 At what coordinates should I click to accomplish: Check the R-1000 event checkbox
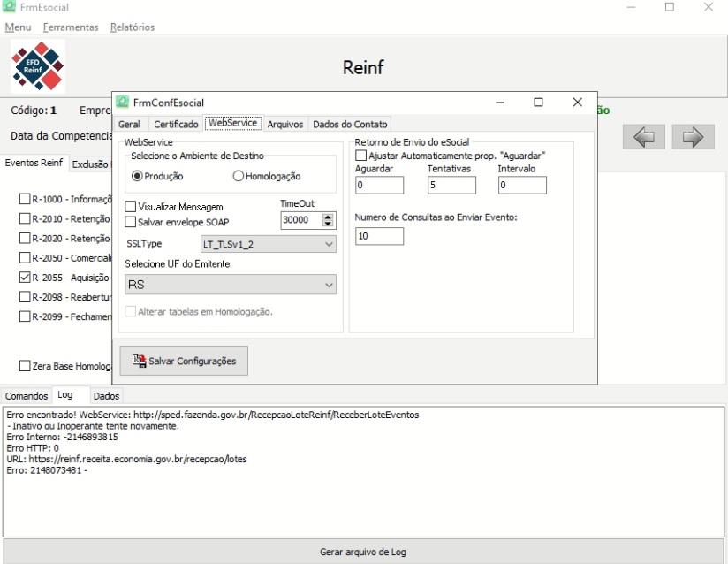click(x=25, y=199)
